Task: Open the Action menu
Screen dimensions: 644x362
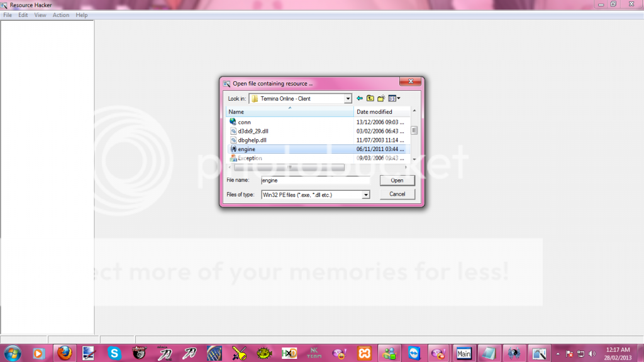Action: 61,15
